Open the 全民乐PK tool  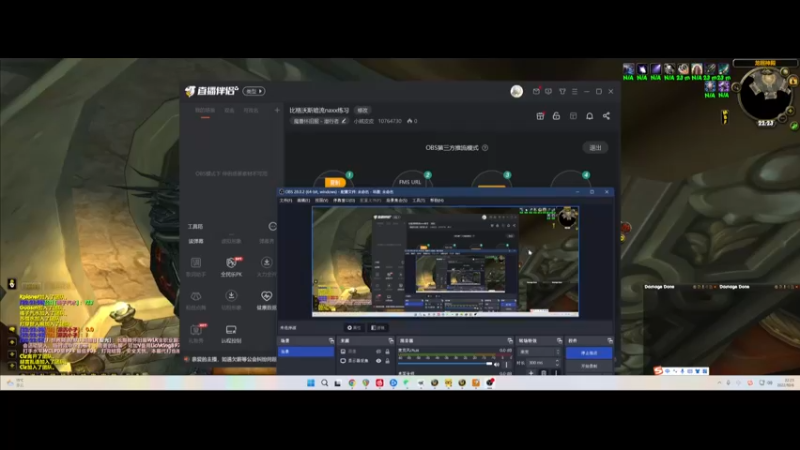click(231, 266)
